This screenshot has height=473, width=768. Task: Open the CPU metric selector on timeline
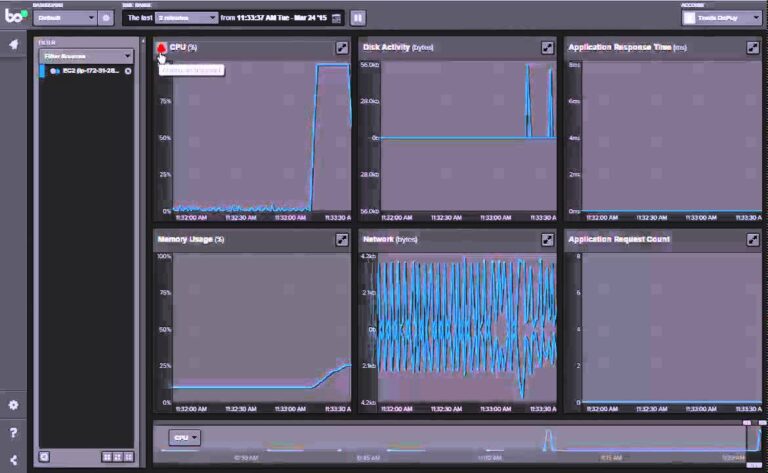[185, 437]
